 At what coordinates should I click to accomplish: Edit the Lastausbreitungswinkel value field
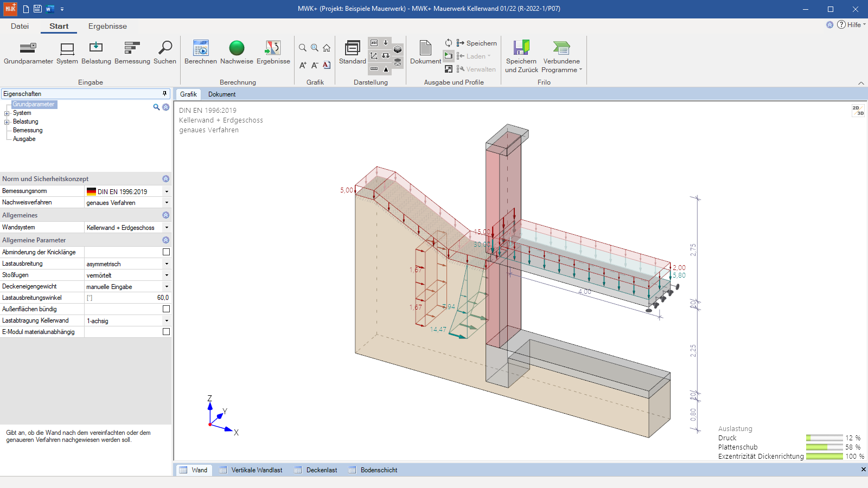coord(128,298)
